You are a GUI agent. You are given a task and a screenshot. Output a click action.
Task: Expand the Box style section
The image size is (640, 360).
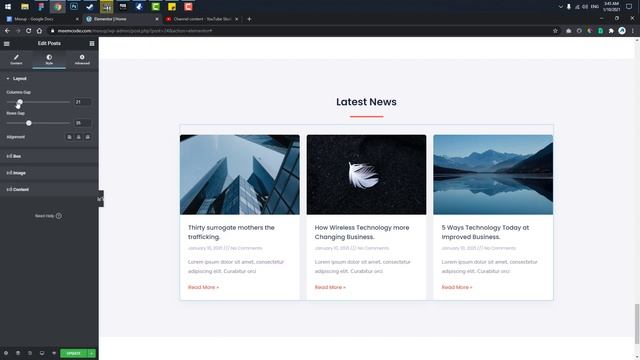click(x=49, y=156)
